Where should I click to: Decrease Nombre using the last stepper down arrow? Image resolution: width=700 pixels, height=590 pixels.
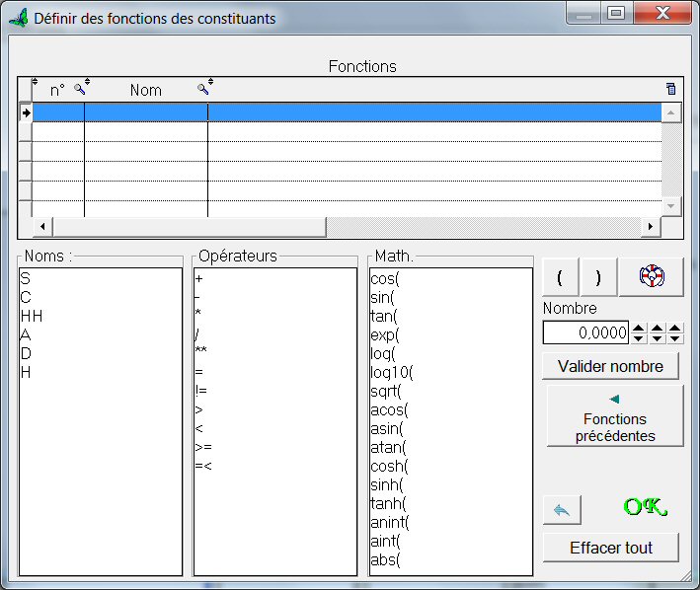(675, 338)
